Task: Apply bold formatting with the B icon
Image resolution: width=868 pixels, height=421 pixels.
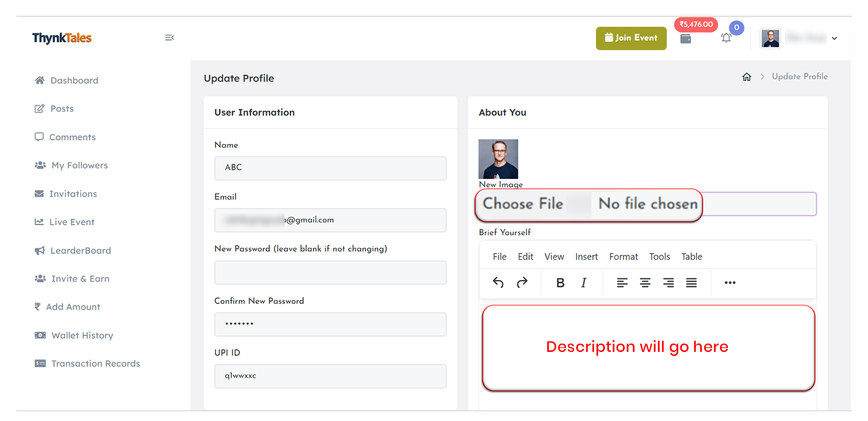Action: [560, 282]
